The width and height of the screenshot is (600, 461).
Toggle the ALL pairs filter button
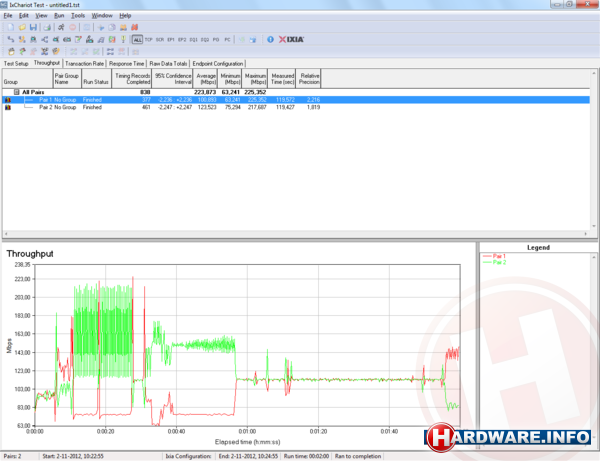click(137, 39)
